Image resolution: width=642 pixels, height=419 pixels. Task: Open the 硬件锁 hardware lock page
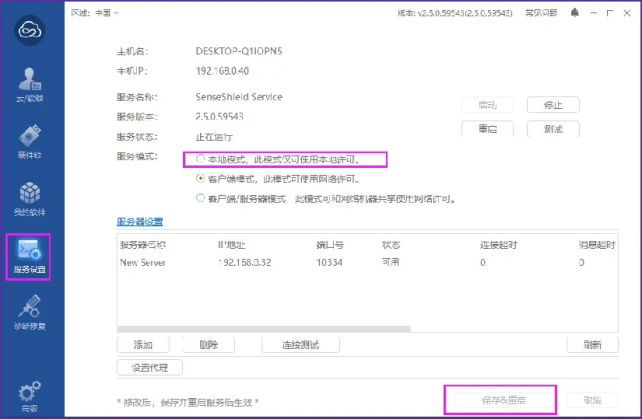point(28,142)
